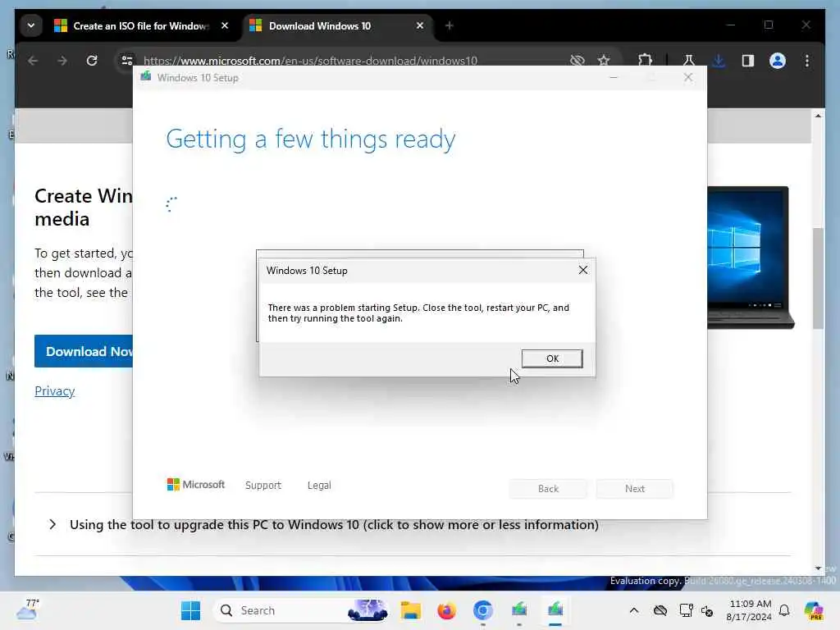The width and height of the screenshot is (840, 630).
Task: Open the Windows Start menu
Action: [x=190, y=610]
